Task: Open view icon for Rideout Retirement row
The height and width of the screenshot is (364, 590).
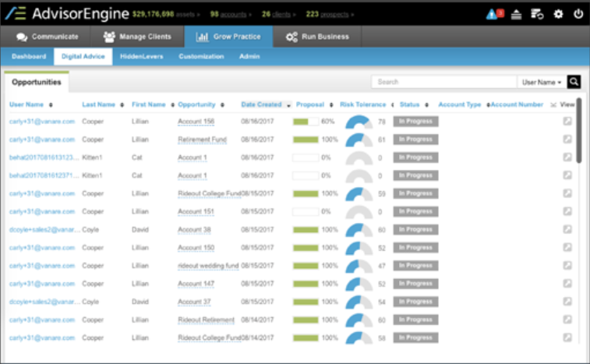Action: point(567,320)
